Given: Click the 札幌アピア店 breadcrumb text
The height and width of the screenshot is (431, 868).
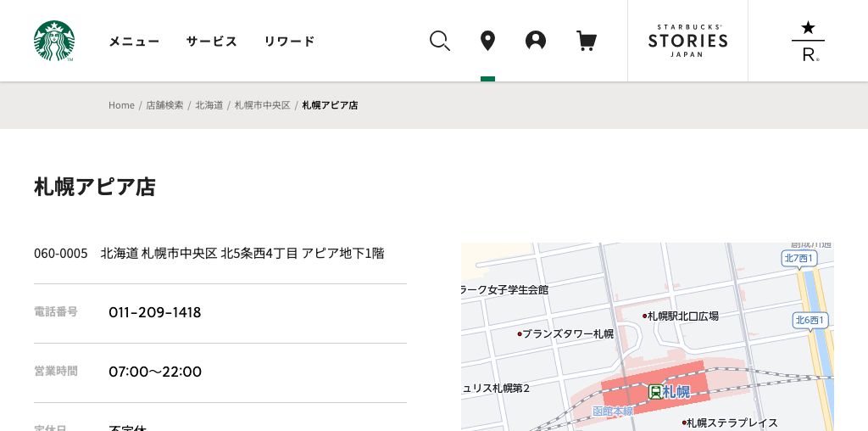Looking at the screenshot, I should coord(330,105).
